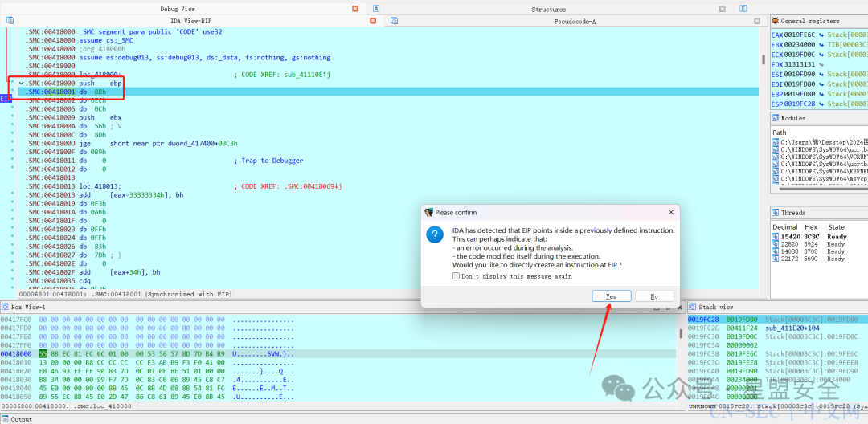Jump via the ECX register arrow
Image resolution: width=868 pixels, height=424 pixels.
point(823,54)
